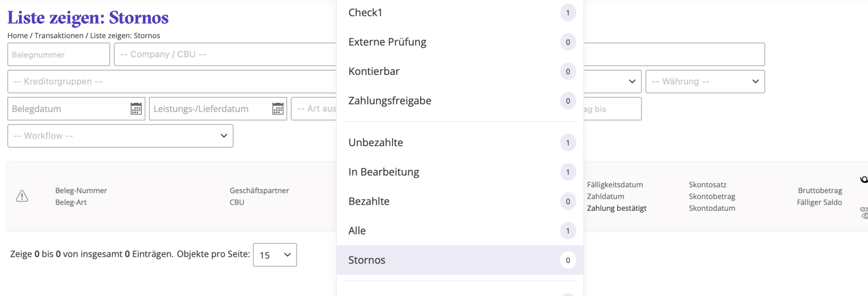Go to Home via breadcrumb
Viewport: 868px width, 296px height.
pyautogui.click(x=18, y=36)
